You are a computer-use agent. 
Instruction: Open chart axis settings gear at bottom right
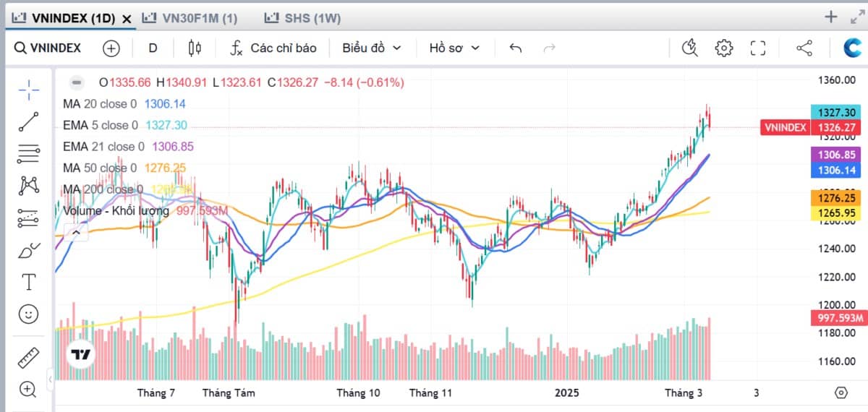tap(841, 392)
